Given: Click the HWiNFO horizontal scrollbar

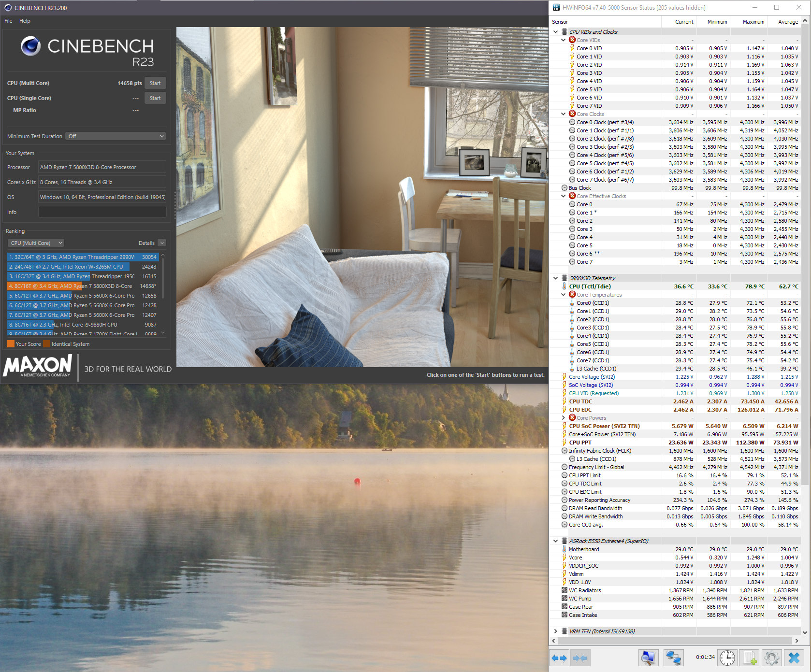Looking at the screenshot, I should [x=675, y=641].
